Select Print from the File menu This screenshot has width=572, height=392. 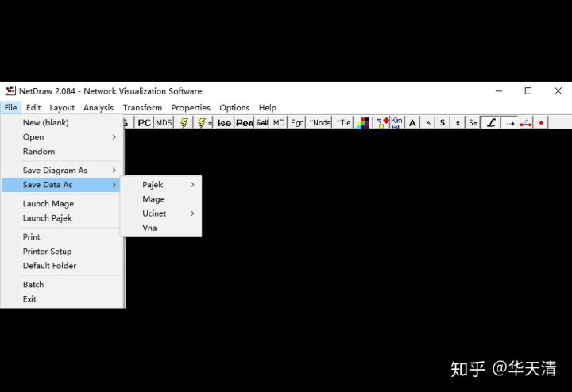(x=62, y=236)
